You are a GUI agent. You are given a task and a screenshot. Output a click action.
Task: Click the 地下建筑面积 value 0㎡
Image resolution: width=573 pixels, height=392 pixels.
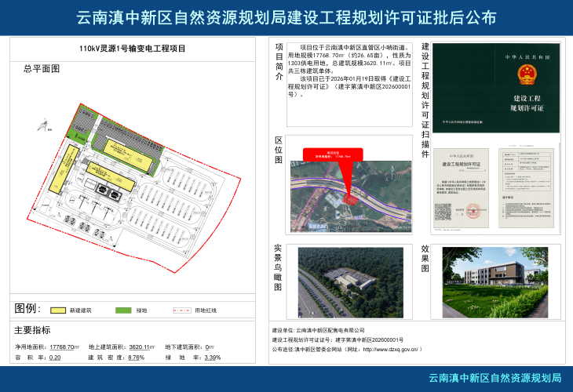point(210,347)
